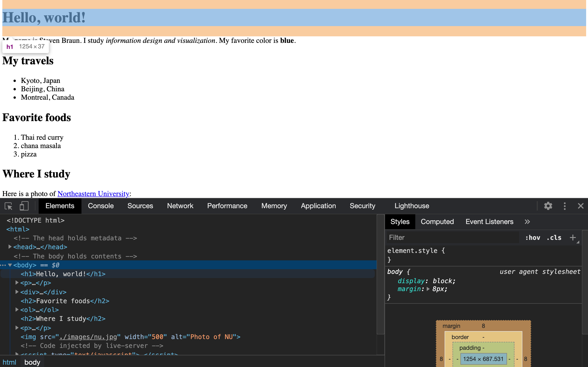Open the Memory tab
The image size is (588, 367).
274,206
